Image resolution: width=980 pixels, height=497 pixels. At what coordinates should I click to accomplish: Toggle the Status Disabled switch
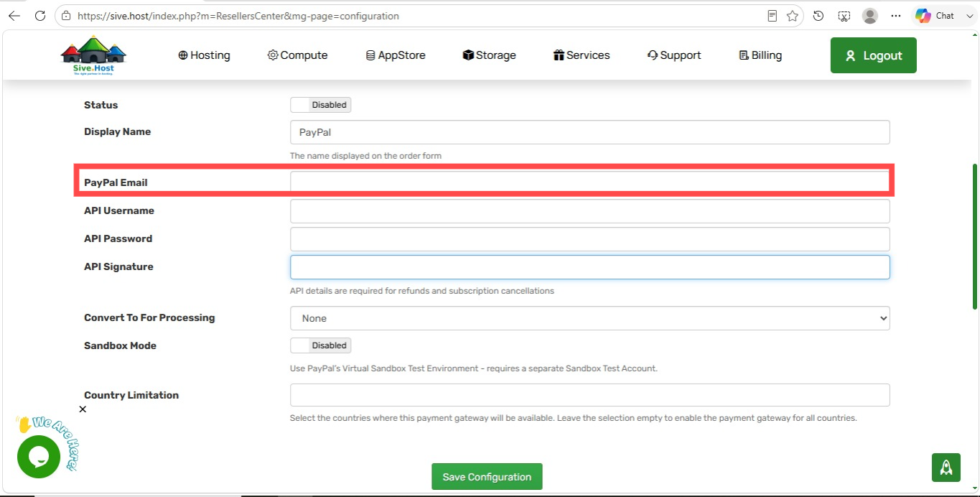pos(320,105)
